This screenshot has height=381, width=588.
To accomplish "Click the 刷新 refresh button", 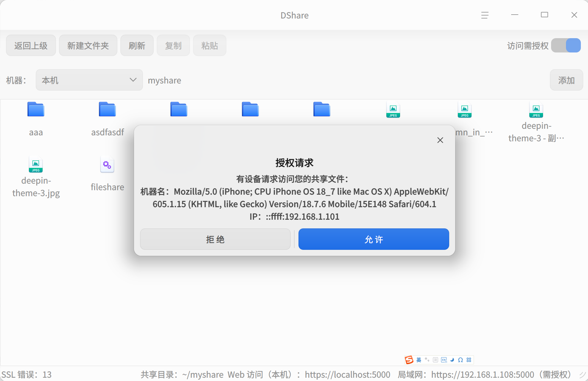I will 137,45.
